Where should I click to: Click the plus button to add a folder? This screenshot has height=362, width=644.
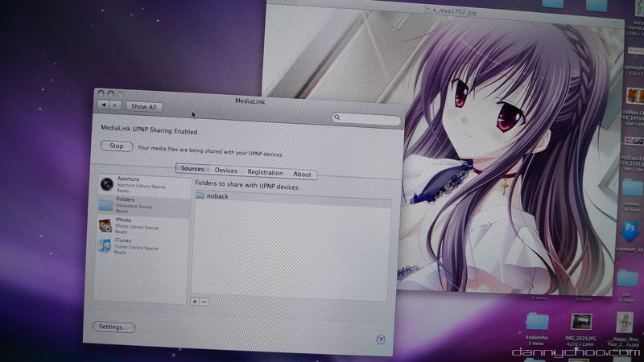pyautogui.click(x=195, y=301)
